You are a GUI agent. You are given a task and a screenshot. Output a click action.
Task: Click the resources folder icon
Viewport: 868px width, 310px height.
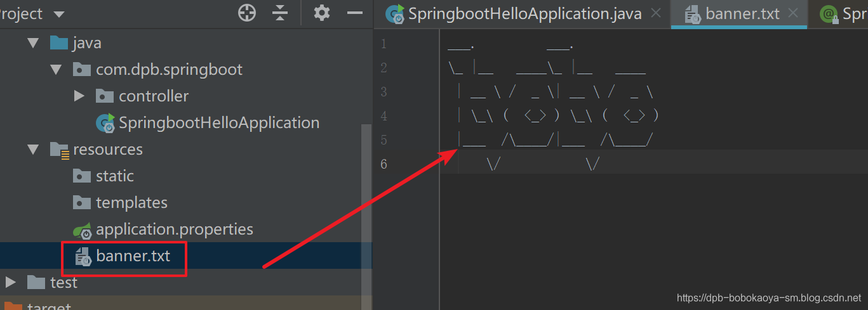pyautogui.click(x=60, y=150)
